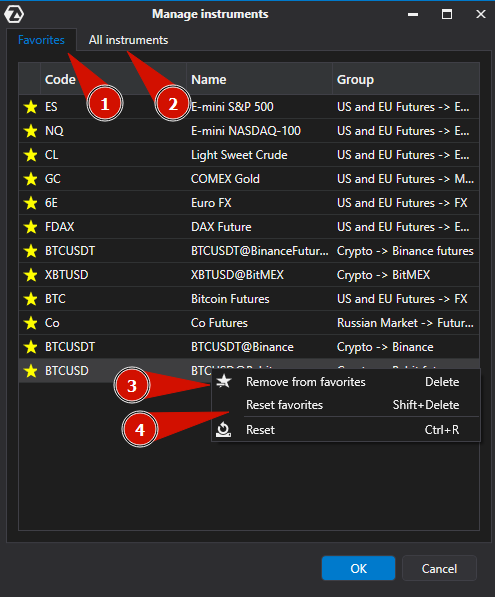Image resolution: width=495 pixels, height=597 pixels.
Task: Click the XBTUSD code cell
Action: pos(113,275)
